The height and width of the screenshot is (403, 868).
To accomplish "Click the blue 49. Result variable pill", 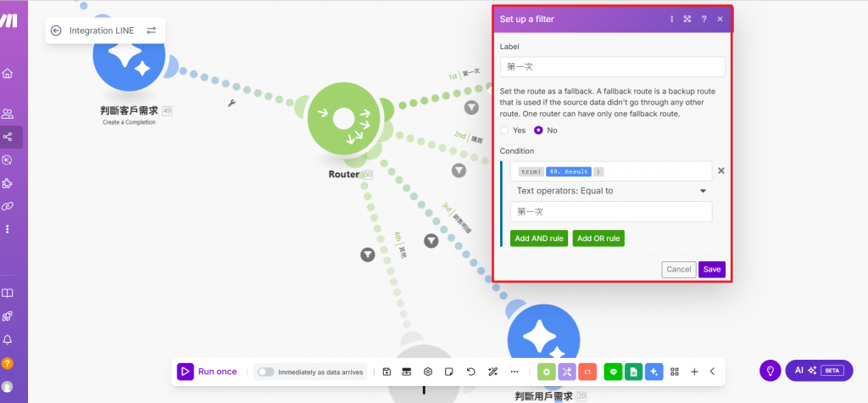I will tap(569, 172).
